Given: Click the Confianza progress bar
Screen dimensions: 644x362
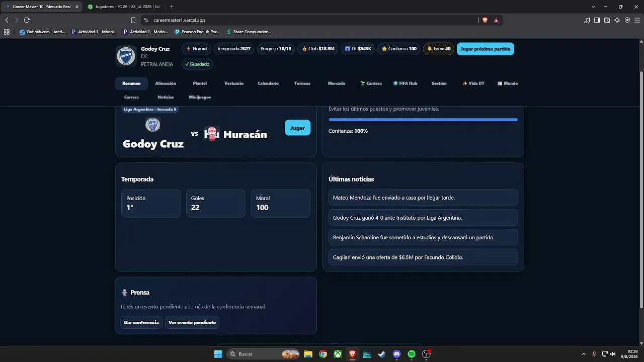Looking at the screenshot, I should (423, 120).
